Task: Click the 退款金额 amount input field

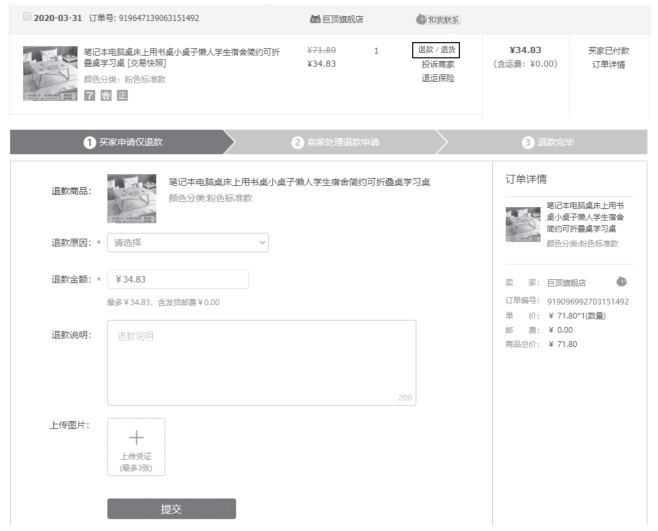Action: (177, 279)
